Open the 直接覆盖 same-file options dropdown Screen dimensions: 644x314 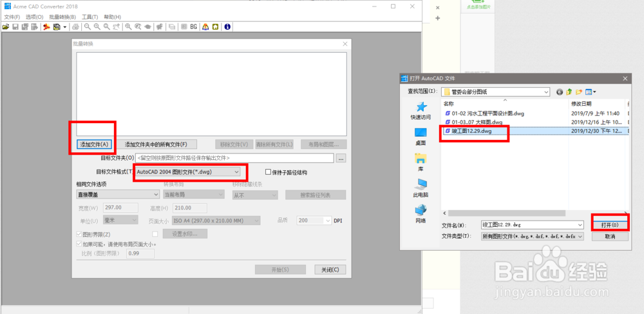(x=118, y=195)
